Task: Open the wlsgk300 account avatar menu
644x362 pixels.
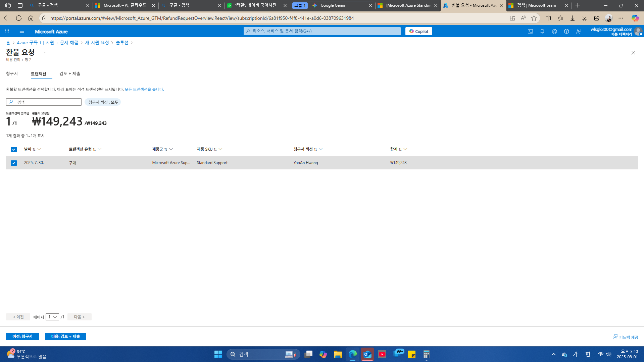Action: click(638, 31)
